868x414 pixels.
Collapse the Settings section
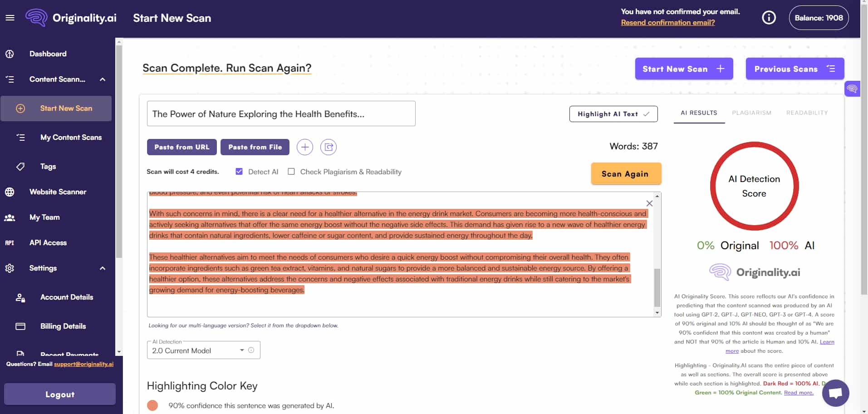pos(102,268)
